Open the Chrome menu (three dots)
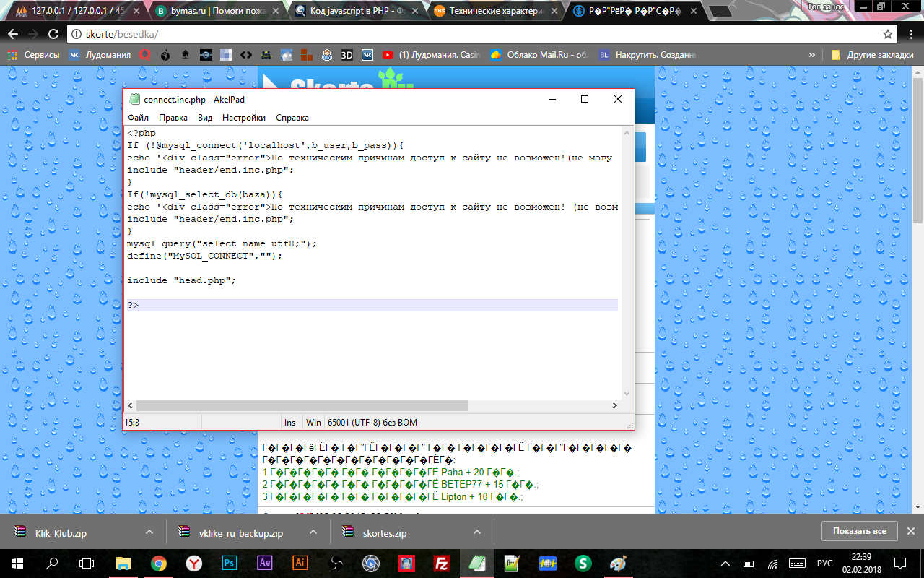The image size is (924, 578). pos(911,34)
